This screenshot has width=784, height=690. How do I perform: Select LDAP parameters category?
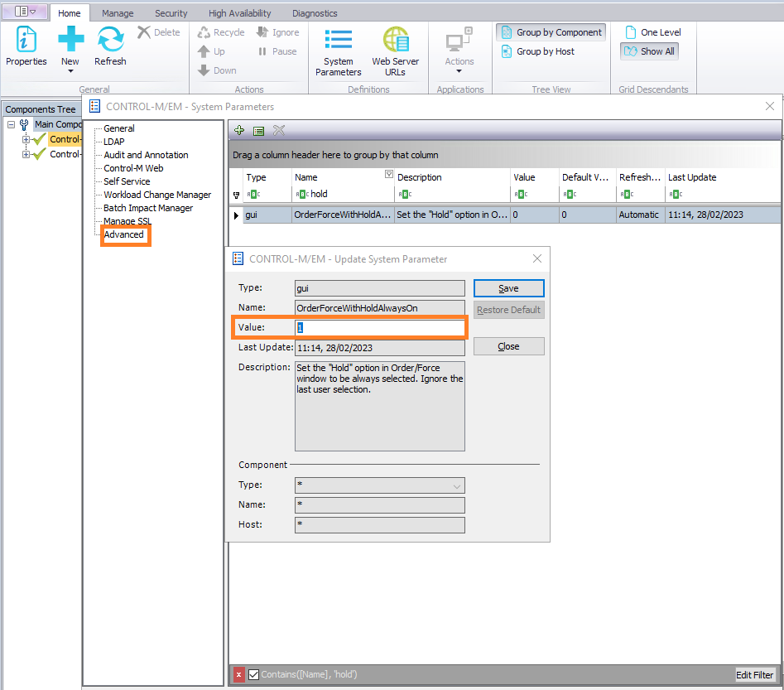(114, 142)
